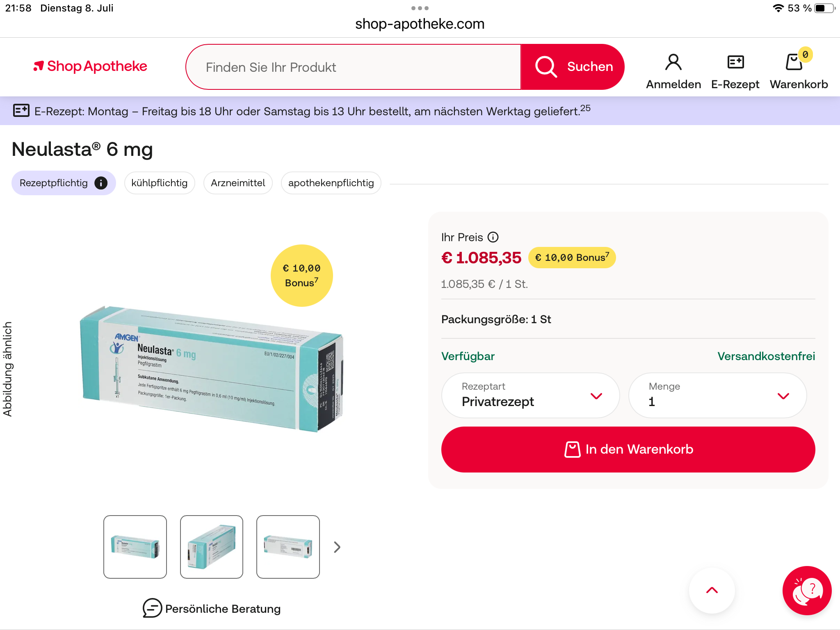Click the Shop Apotheke logo

90,66
